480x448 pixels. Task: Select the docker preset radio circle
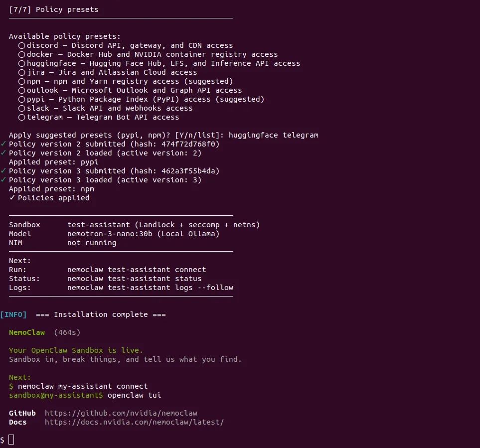pyautogui.click(x=22, y=54)
